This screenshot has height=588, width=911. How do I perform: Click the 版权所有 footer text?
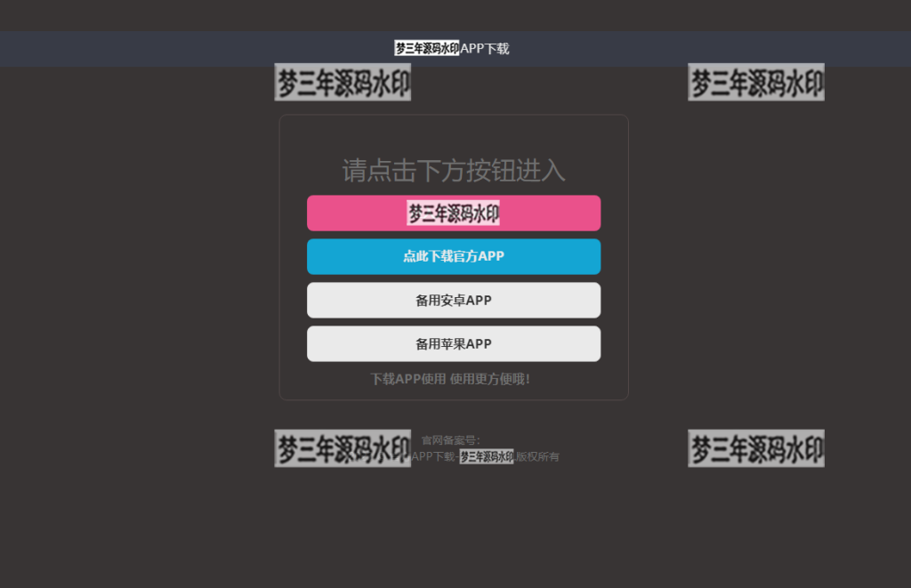538,456
